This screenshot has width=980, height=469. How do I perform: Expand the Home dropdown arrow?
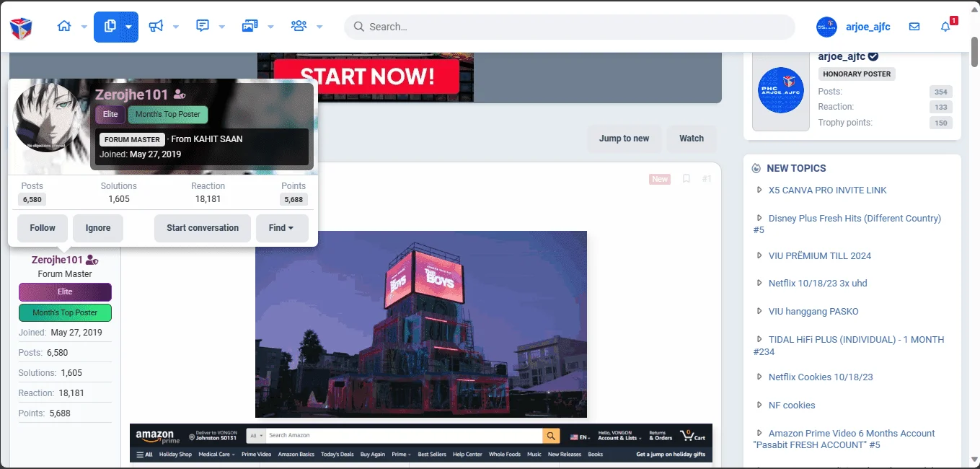[x=84, y=27]
